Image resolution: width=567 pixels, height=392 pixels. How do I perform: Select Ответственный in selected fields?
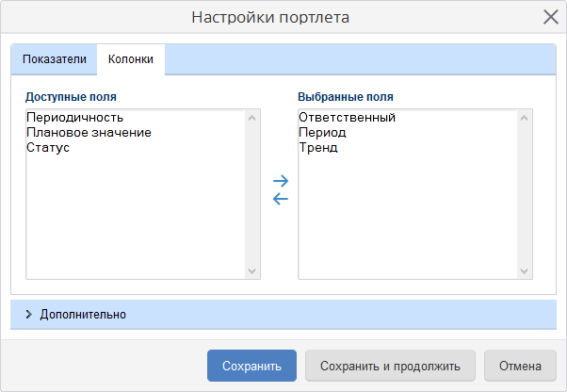[347, 118]
